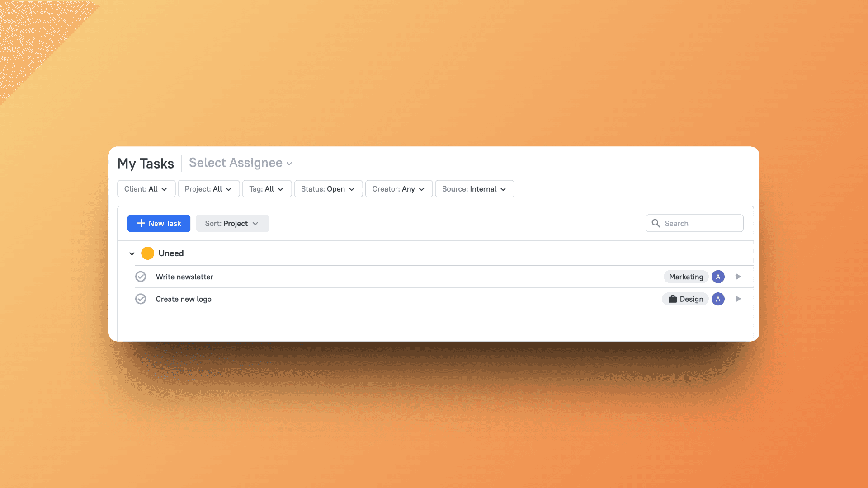The height and width of the screenshot is (488, 868).
Task: Click the search magnifier icon
Action: click(656, 223)
